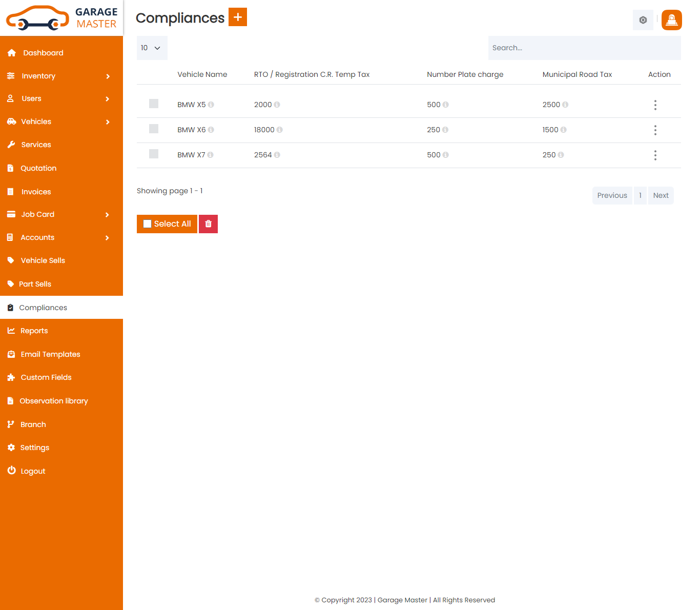The height and width of the screenshot is (610, 700).
Task: Open the rows-per-page dropdown showing 10
Action: coord(152,48)
